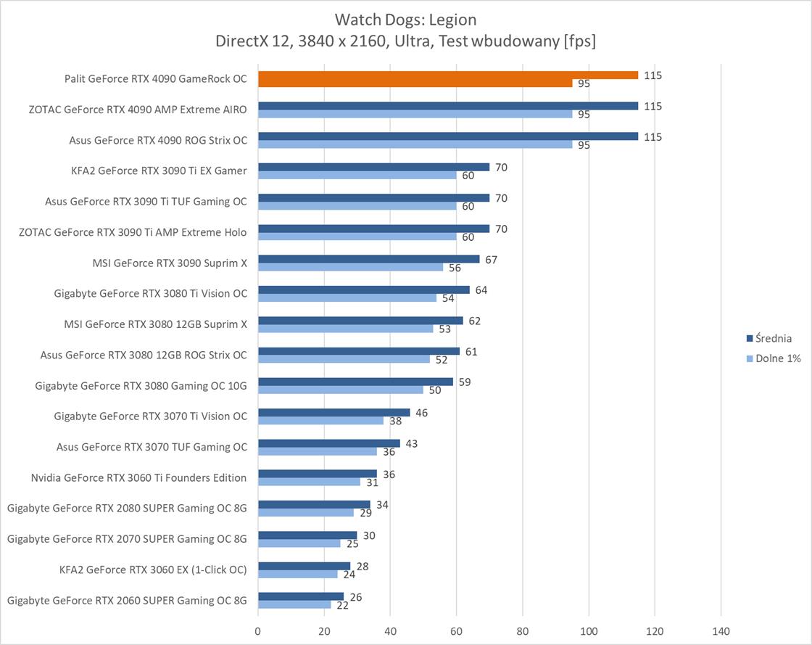
Task: Click the value 28 data label
Action: click(x=362, y=567)
